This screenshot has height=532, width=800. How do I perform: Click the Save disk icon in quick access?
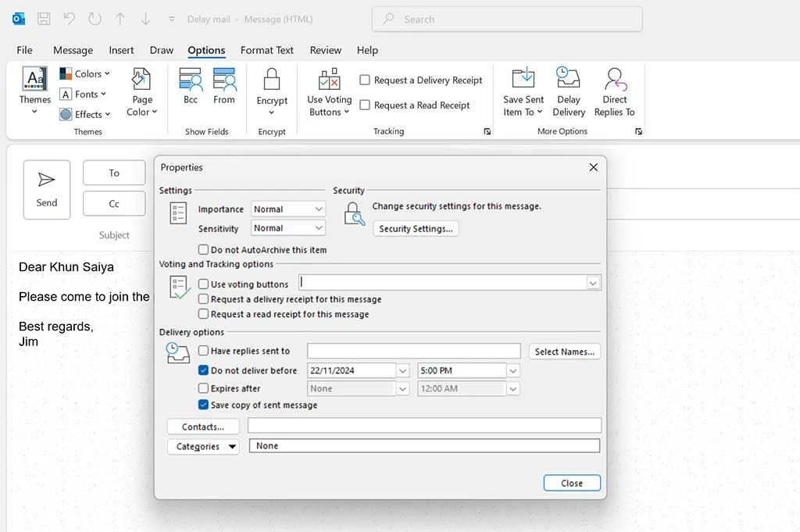[x=44, y=20]
